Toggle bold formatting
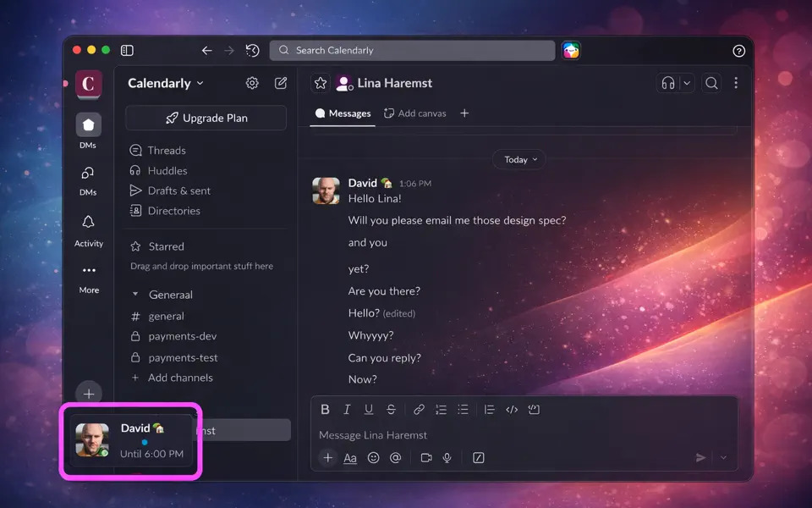812x508 pixels. click(x=325, y=410)
